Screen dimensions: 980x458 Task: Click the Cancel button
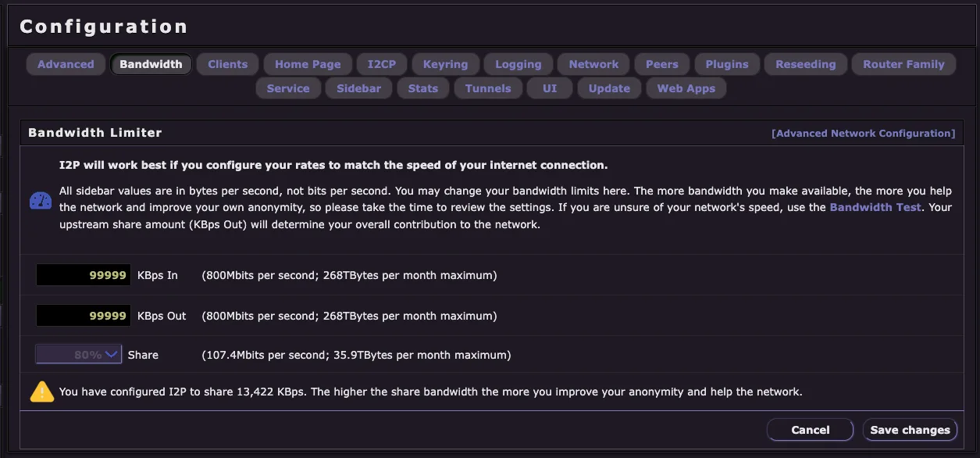click(810, 429)
